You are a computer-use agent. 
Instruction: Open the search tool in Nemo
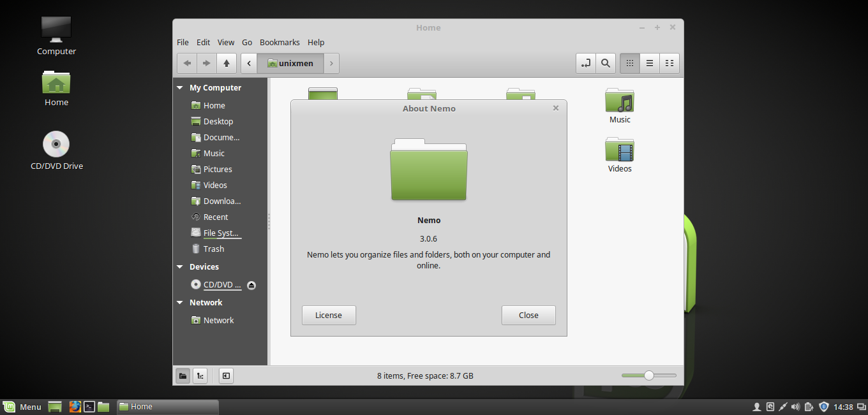[606, 63]
